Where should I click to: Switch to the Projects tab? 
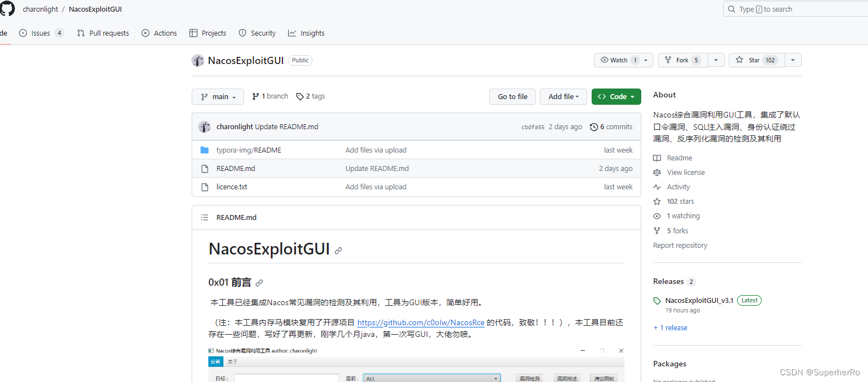coord(208,33)
